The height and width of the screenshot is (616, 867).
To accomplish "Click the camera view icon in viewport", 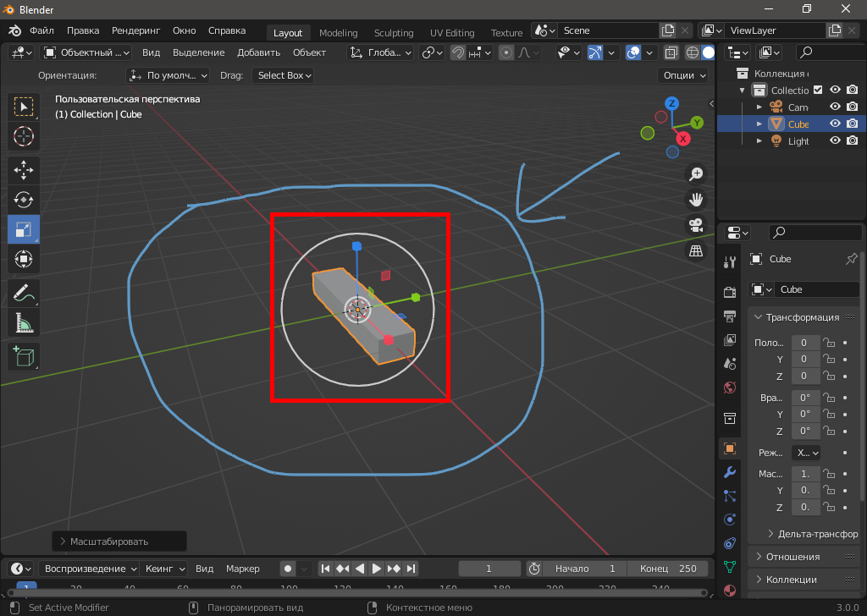I will (696, 226).
